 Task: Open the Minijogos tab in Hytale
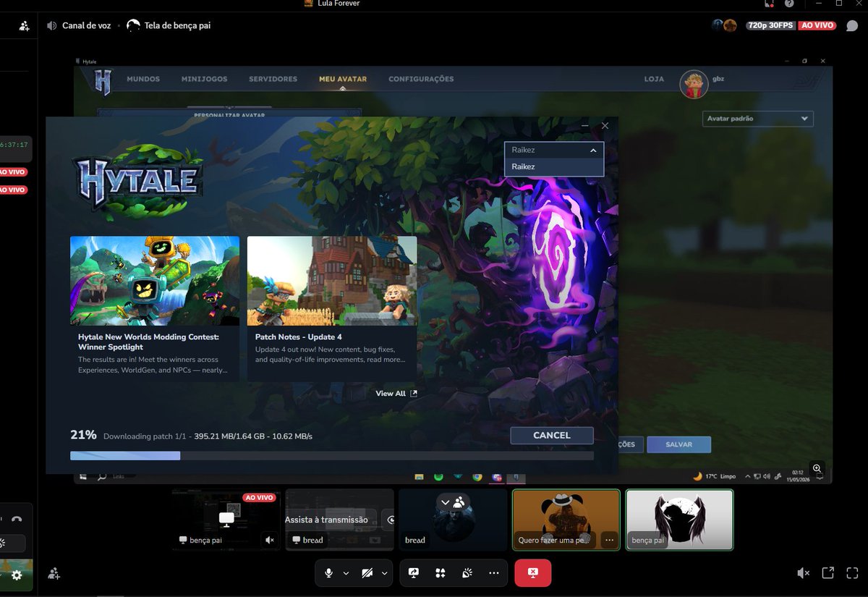click(x=204, y=79)
